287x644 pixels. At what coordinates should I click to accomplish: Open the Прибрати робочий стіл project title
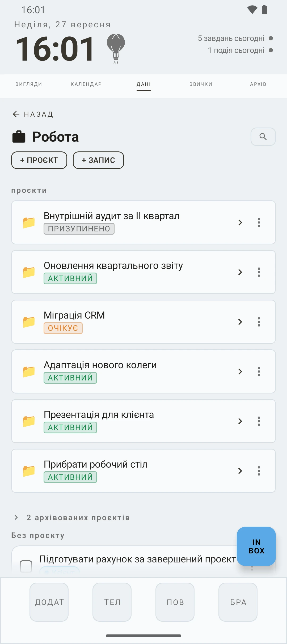click(x=96, y=464)
